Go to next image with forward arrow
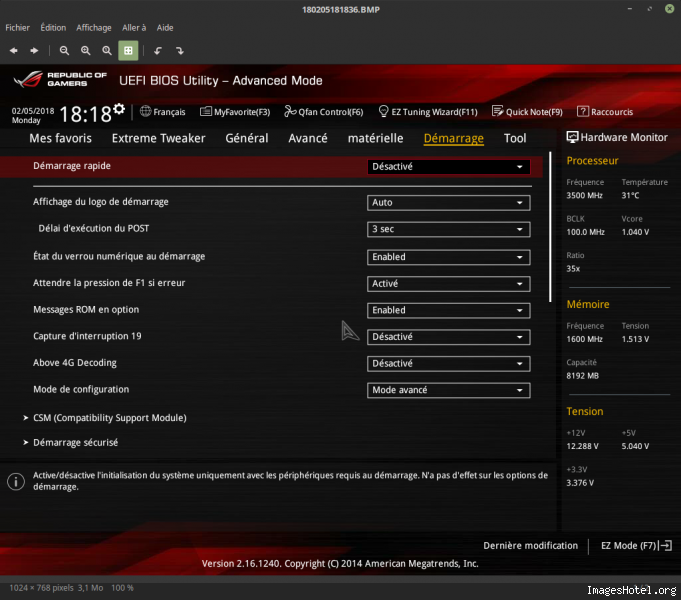Image resolution: width=681 pixels, height=600 pixels. click(34, 51)
